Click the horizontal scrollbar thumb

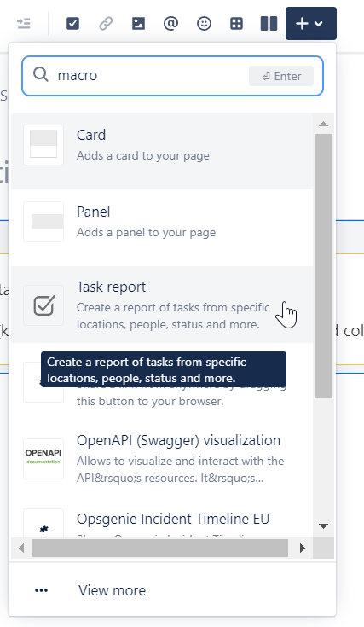click(x=160, y=548)
